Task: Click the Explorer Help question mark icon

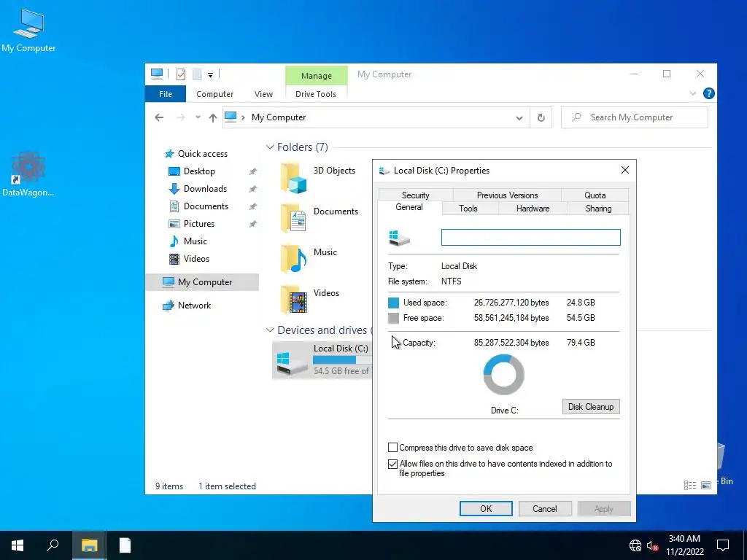Action: click(x=708, y=93)
